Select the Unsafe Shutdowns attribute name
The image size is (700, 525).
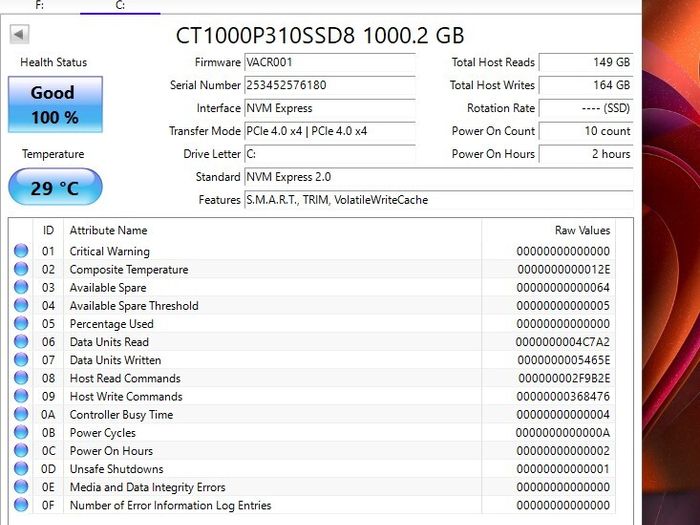point(117,469)
